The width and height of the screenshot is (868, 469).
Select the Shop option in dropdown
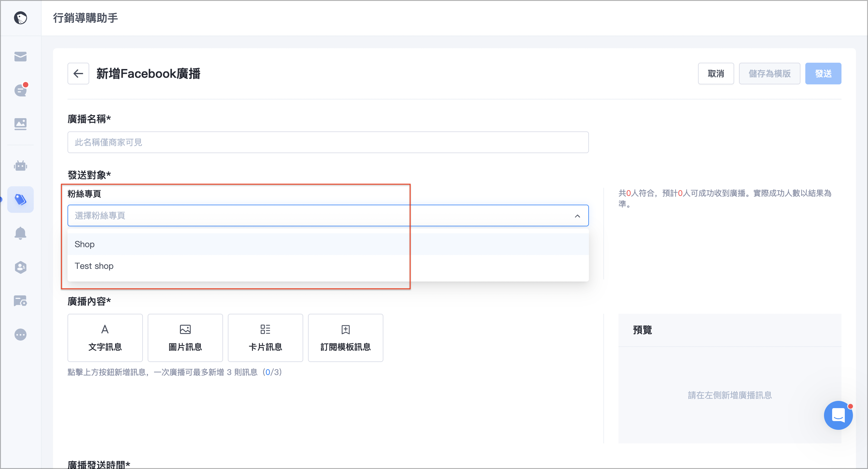tap(328, 244)
